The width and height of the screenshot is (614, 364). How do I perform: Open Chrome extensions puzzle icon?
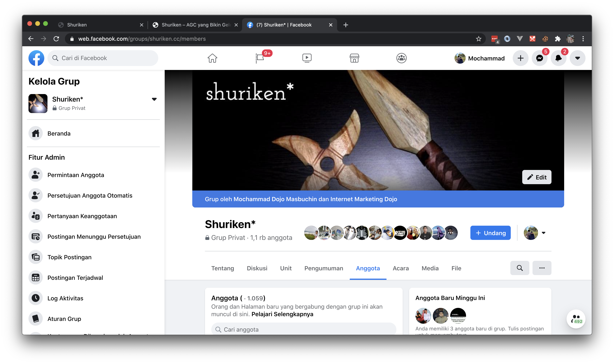tap(558, 39)
